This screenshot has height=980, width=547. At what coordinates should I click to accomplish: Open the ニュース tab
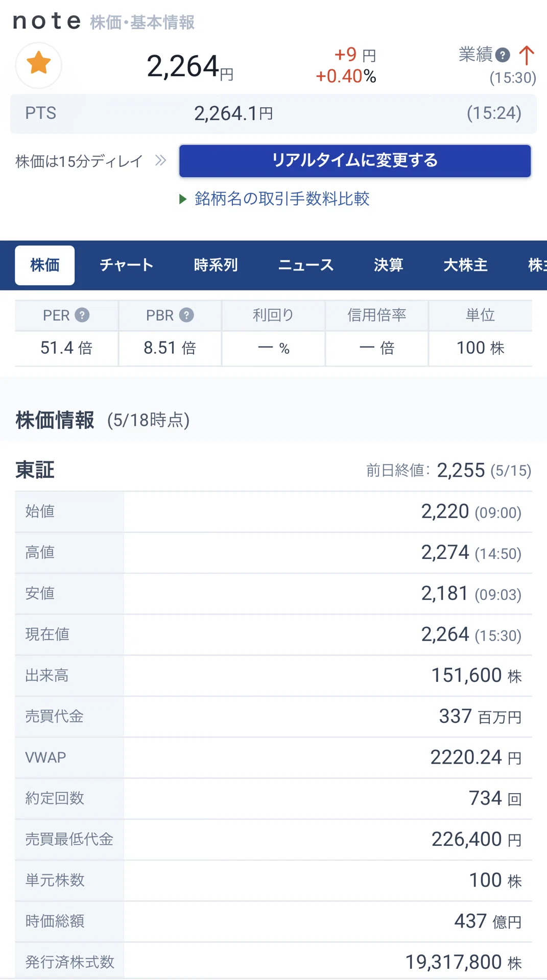306,265
